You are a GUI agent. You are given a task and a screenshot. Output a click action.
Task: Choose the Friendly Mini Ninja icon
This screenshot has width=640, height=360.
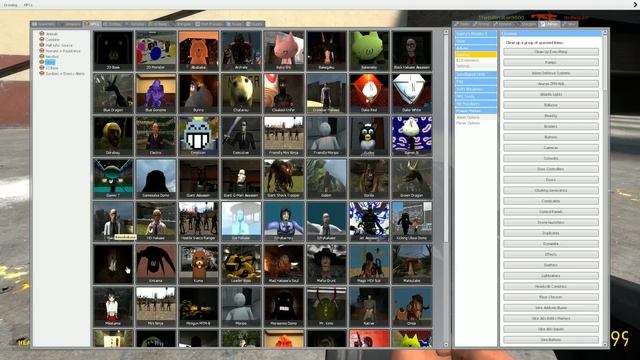click(x=284, y=136)
